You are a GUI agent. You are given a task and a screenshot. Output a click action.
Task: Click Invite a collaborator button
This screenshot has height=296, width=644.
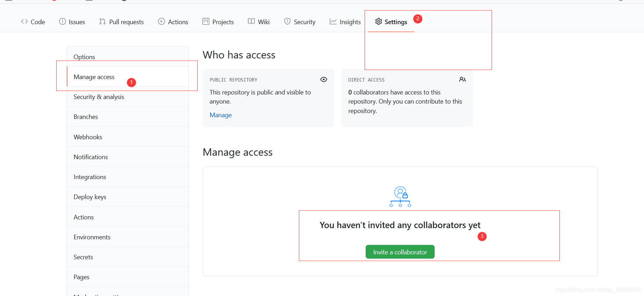pyautogui.click(x=400, y=252)
